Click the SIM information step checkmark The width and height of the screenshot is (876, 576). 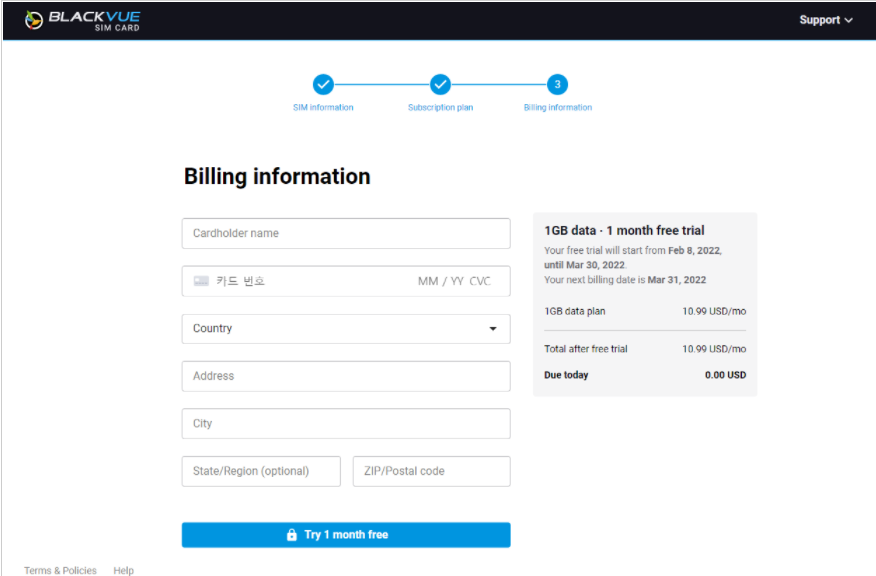coord(323,85)
